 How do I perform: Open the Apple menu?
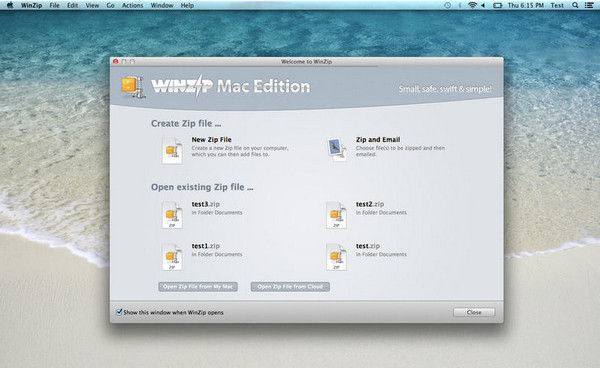pyautogui.click(x=10, y=5)
